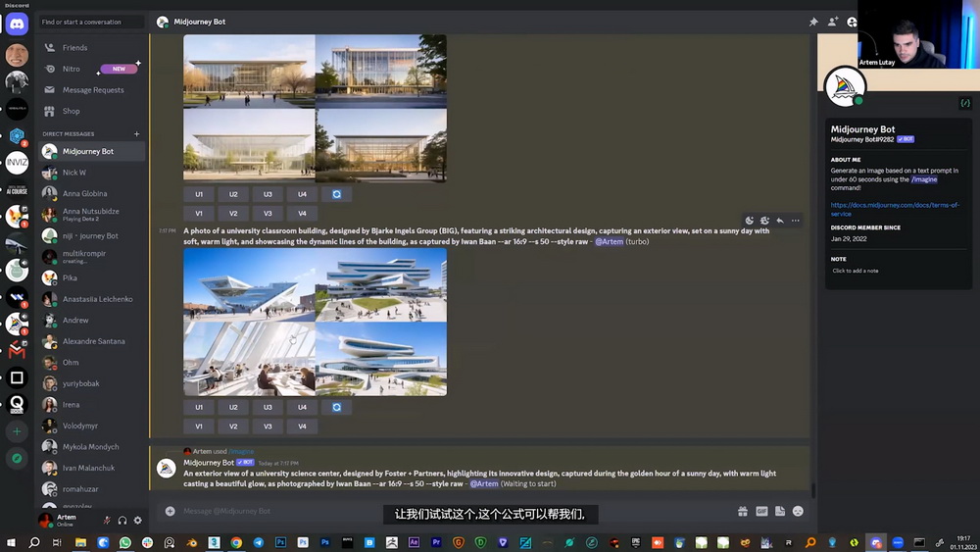Explore discoverable servers compass icon
The image size is (980, 552).
click(x=17, y=458)
